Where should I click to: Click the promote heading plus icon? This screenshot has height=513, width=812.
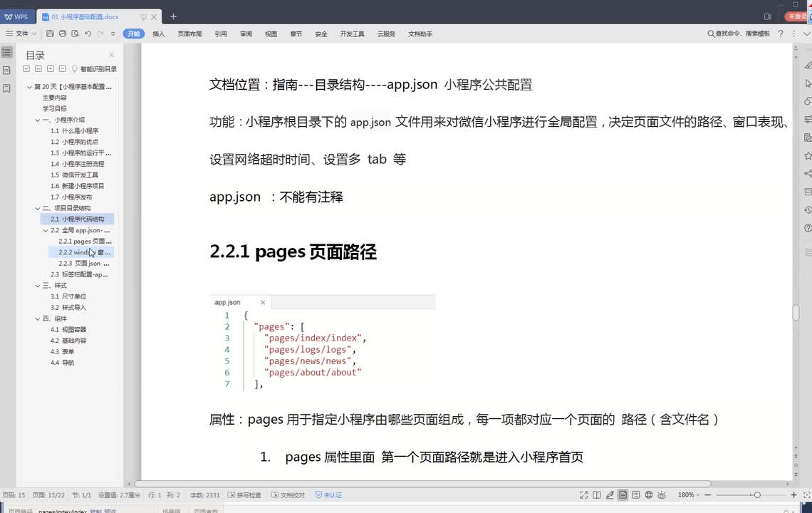[x=51, y=68]
